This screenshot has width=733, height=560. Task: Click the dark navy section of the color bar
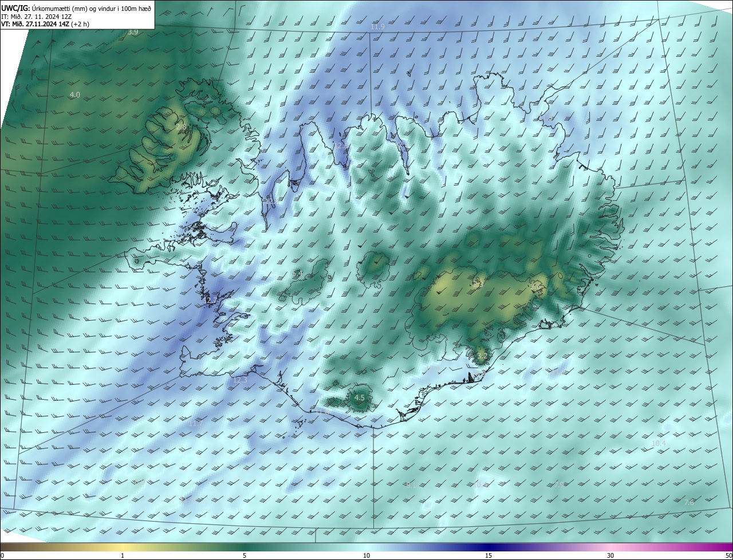488,547
